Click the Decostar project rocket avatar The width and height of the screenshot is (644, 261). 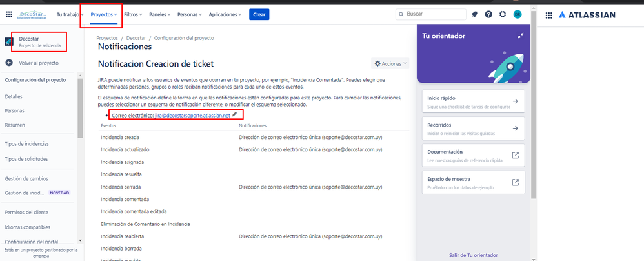click(x=9, y=42)
